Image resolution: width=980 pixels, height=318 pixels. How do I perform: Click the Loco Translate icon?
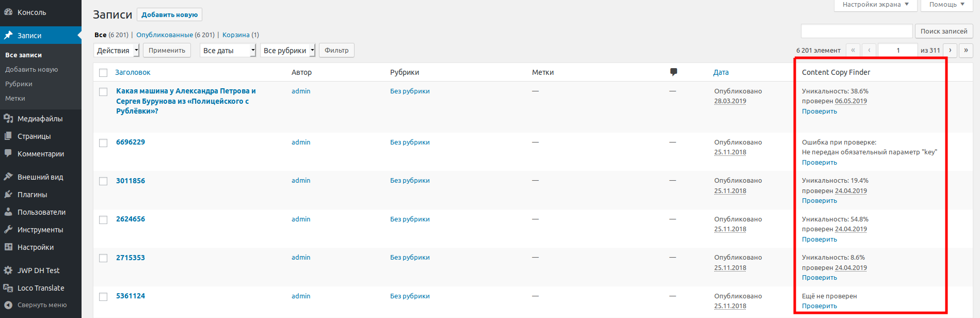8,288
